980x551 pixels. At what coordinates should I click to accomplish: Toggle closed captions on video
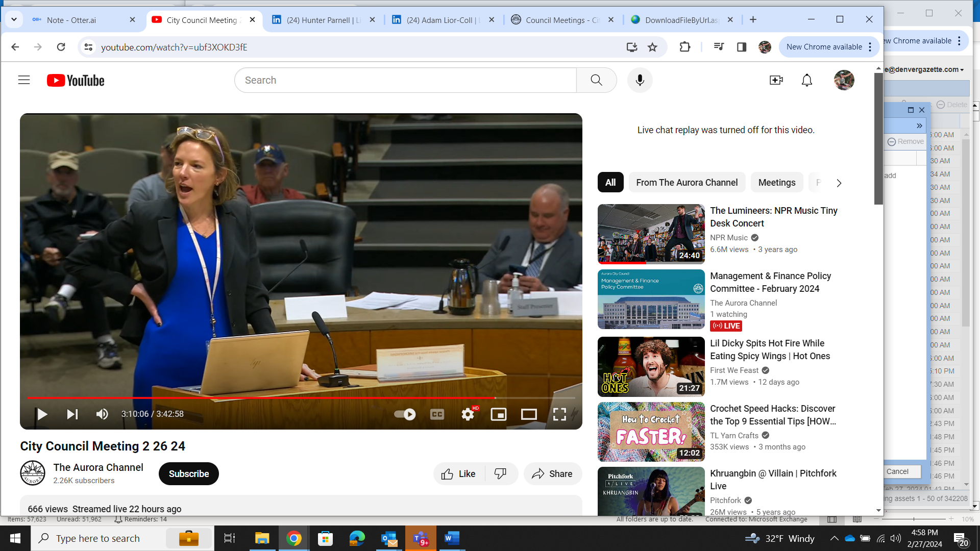[437, 414]
